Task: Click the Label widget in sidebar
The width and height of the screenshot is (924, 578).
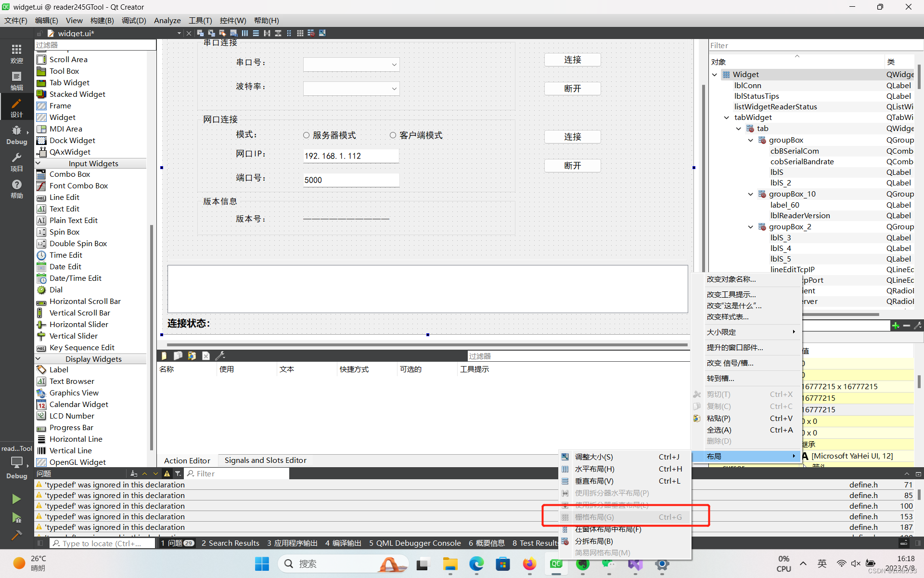Action: click(59, 369)
